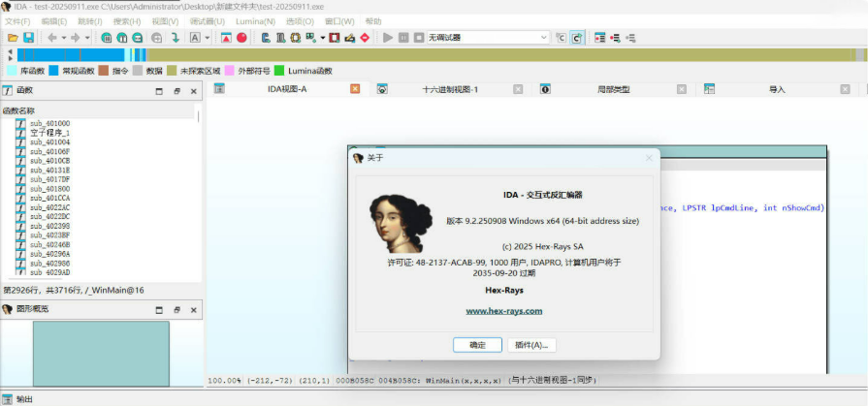Click the red dot lines with green badge icon
868x406 pixels.
(x=615, y=38)
